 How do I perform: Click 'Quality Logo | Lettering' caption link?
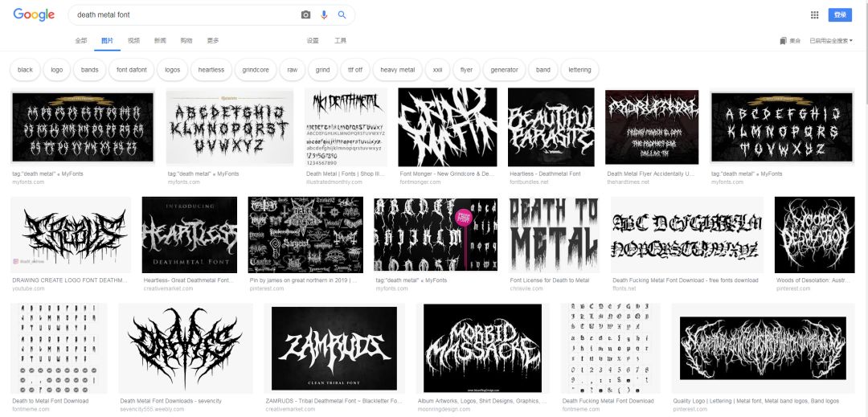click(755, 401)
